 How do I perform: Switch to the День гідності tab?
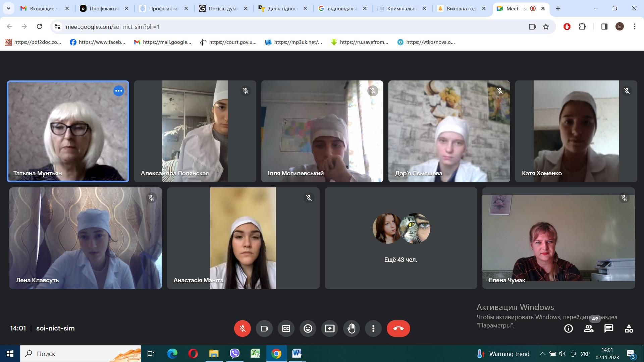tap(283, 8)
